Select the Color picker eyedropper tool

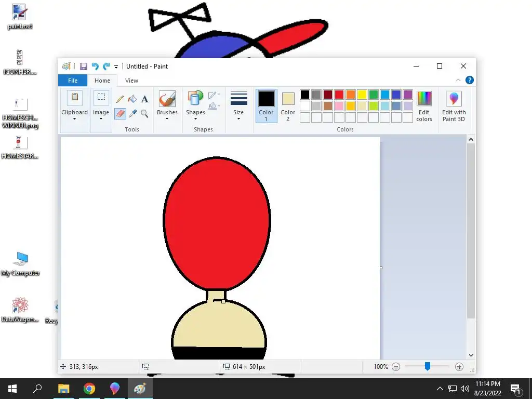click(x=132, y=113)
